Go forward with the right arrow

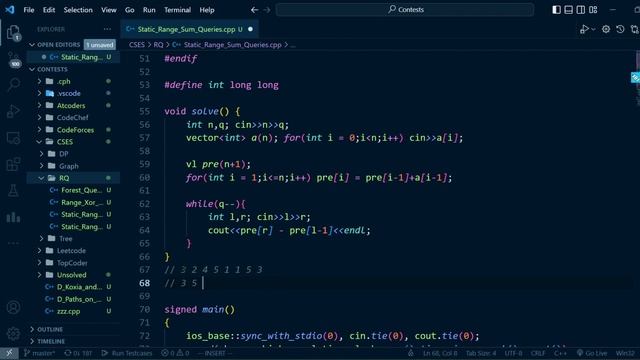267,9
